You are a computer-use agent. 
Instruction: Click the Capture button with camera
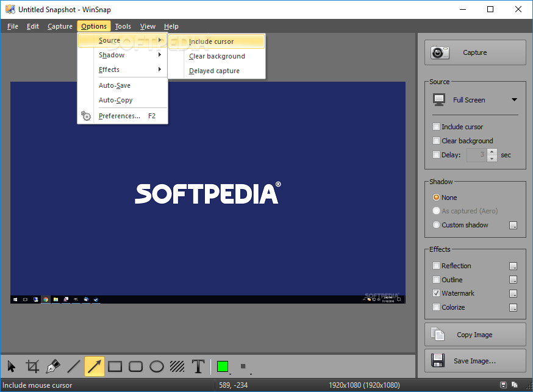click(475, 52)
